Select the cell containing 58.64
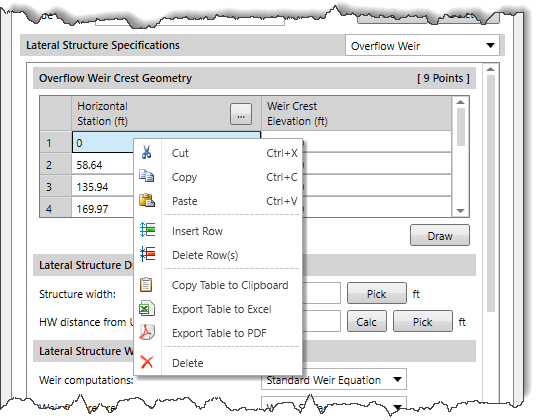This screenshot has height=420, width=540. [x=103, y=165]
